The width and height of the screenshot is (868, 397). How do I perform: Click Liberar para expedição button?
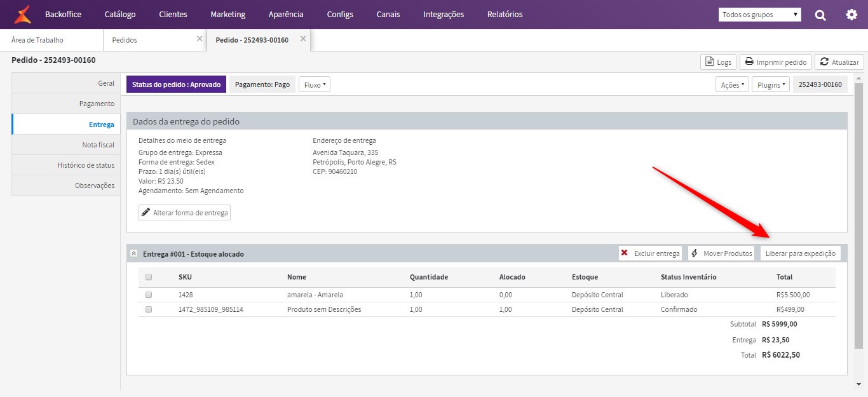(x=800, y=253)
